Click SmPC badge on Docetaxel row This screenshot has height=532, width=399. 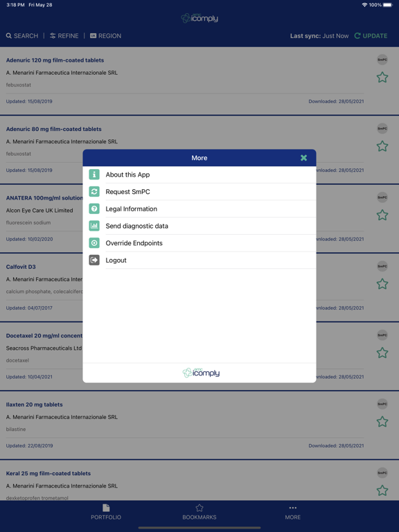point(382,335)
